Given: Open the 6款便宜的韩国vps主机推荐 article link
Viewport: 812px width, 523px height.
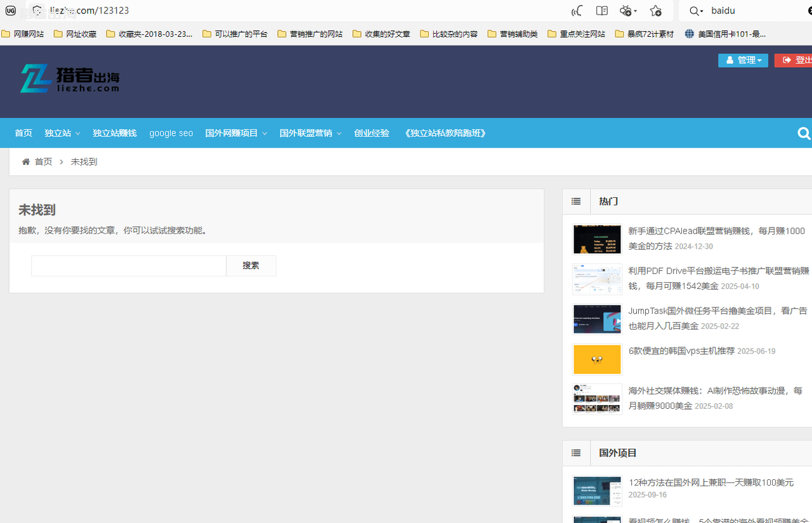Looking at the screenshot, I should 681,351.
